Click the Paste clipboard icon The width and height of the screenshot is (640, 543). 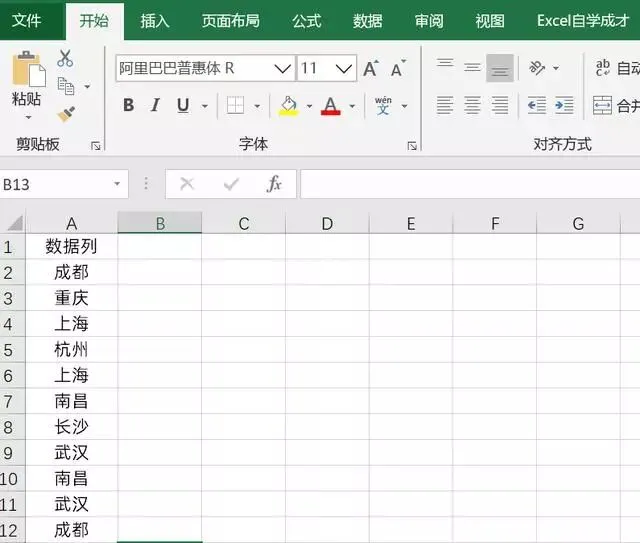point(28,68)
